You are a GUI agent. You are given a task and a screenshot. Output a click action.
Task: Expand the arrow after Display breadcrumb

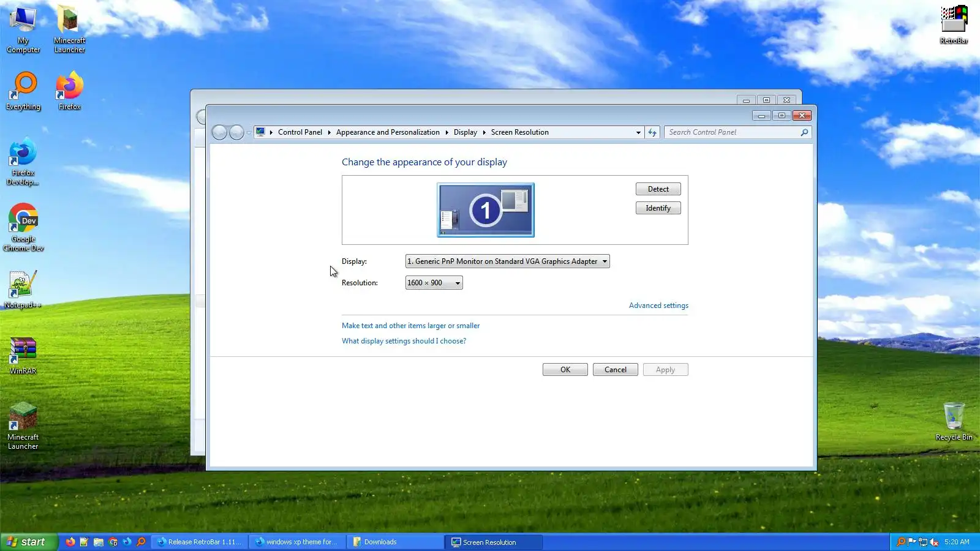pos(484,132)
